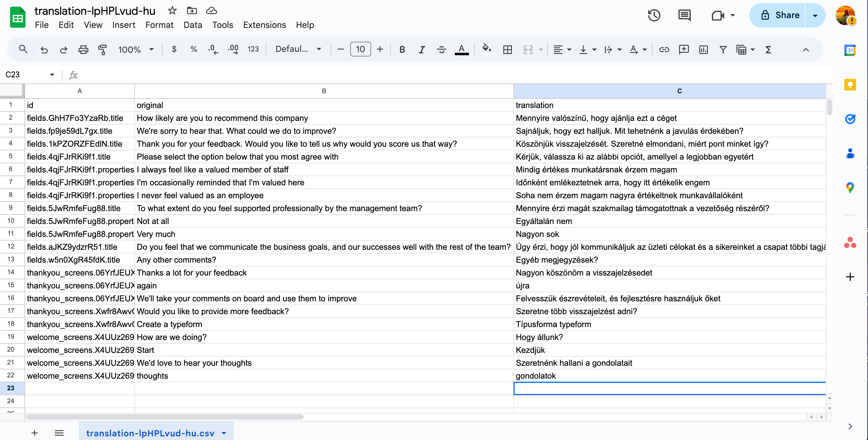868x440 pixels.
Task: Print the spreadsheet
Action: click(x=83, y=50)
